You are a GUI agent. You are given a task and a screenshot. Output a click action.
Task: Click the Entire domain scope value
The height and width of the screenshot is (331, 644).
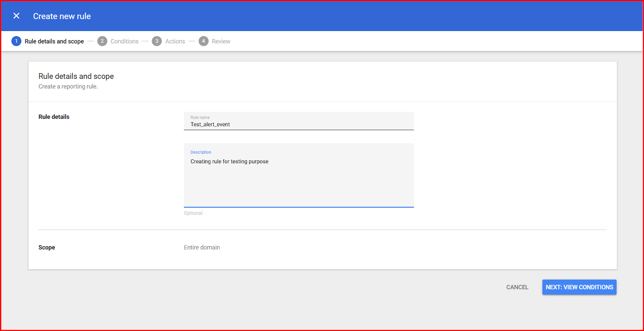(x=202, y=247)
